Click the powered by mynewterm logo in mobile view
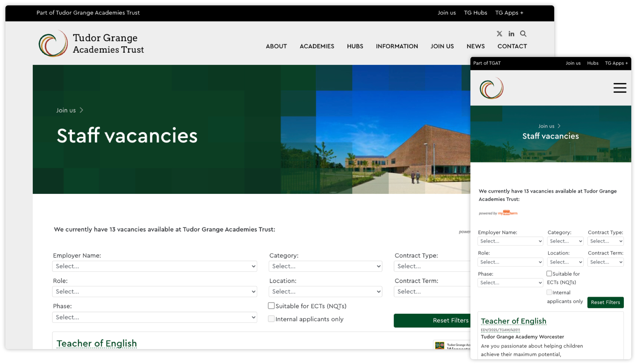 click(498, 213)
